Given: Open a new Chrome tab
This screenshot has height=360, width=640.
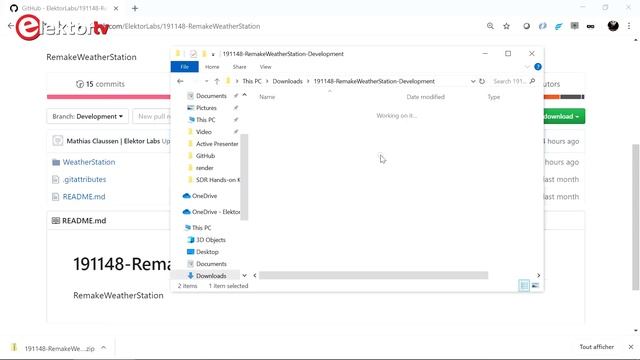Looking at the screenshot, I should click(x=135, y=8).
